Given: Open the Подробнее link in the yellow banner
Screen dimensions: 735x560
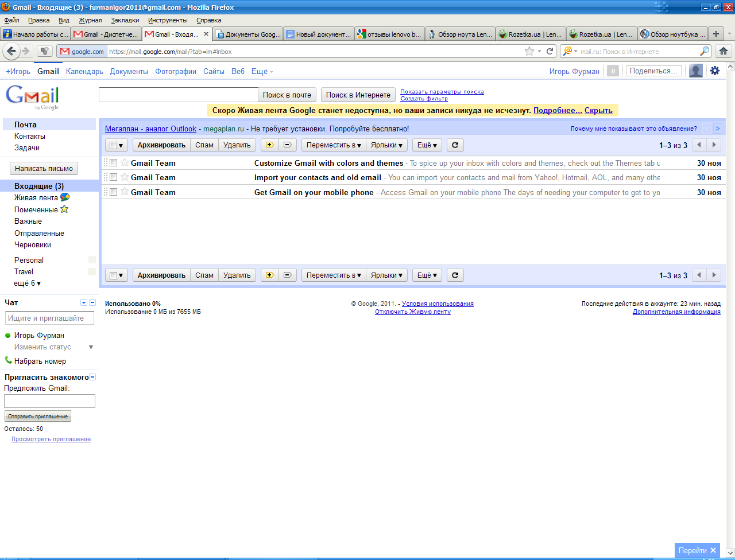Looking at the screenshot, I should [558, 110].
